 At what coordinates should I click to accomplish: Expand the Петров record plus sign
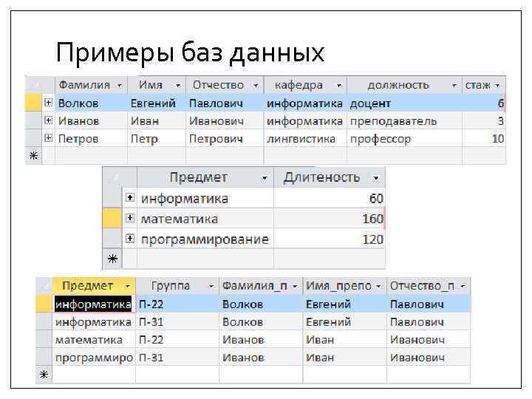(x=49, y=137)
